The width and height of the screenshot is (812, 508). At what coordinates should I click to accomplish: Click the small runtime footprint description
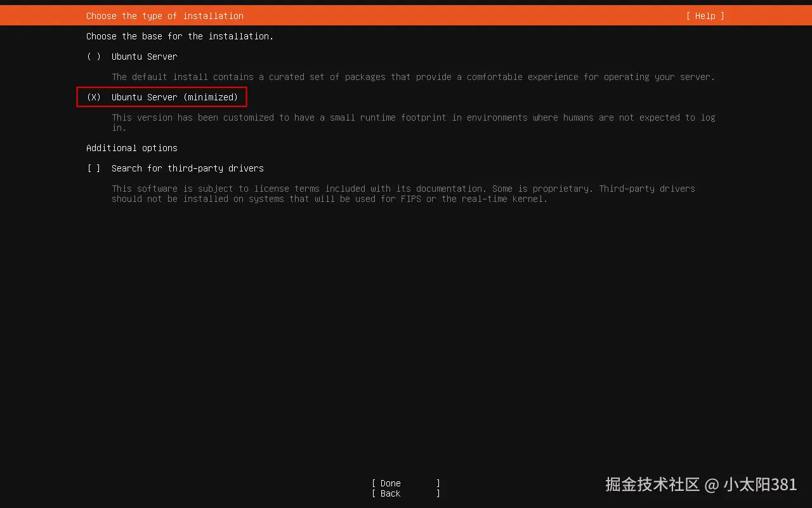click(x=414, y=123)
